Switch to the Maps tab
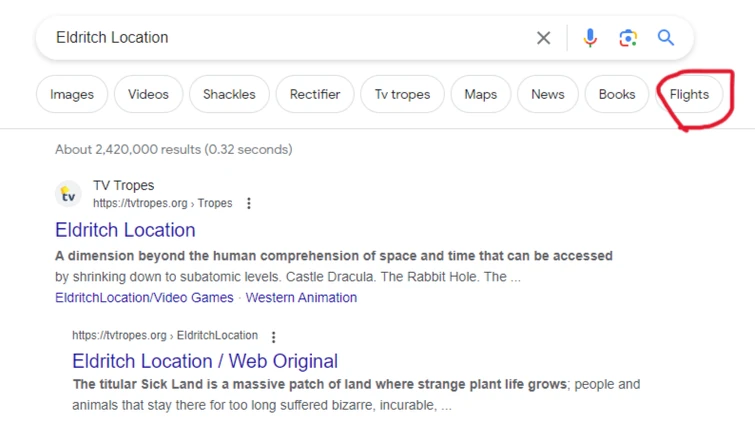The height and width of the screenshot is (424, 755). point(481,94)
